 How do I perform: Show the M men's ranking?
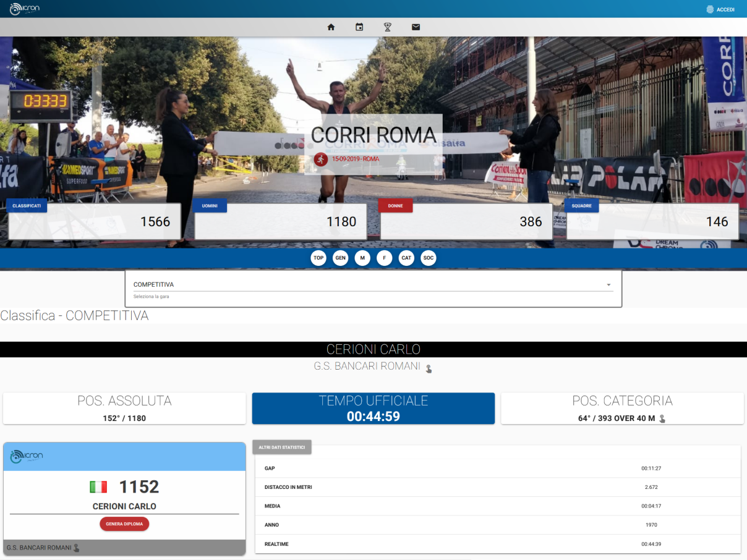362,258
